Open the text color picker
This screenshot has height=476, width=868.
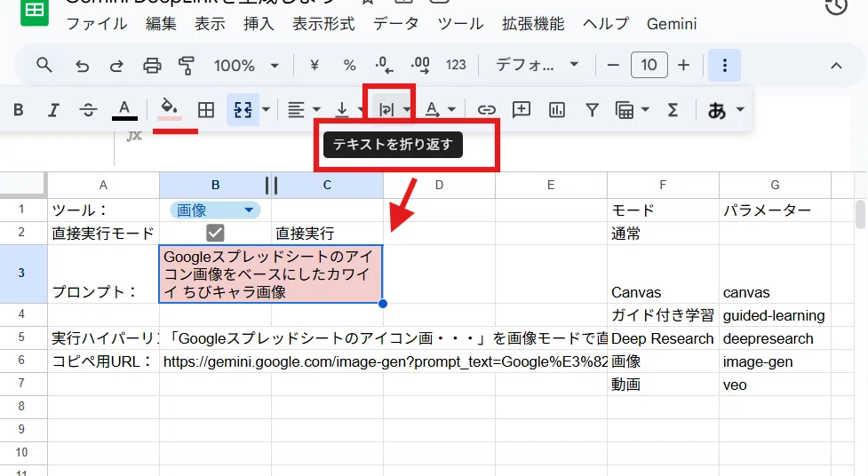point(124,110)
